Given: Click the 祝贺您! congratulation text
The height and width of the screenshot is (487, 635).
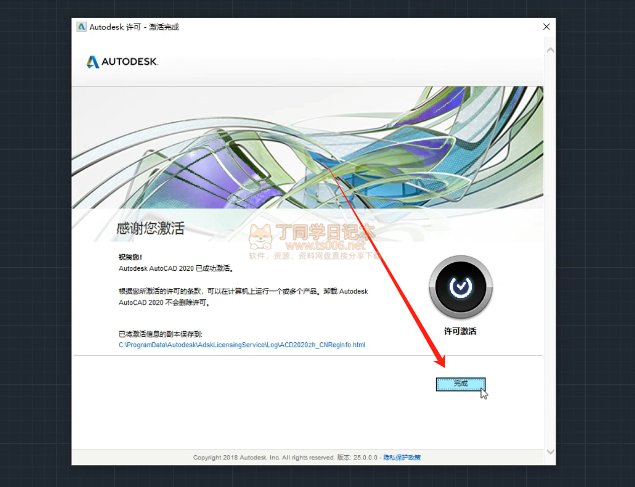Looking at the screenshot, I should coord(130,257).
